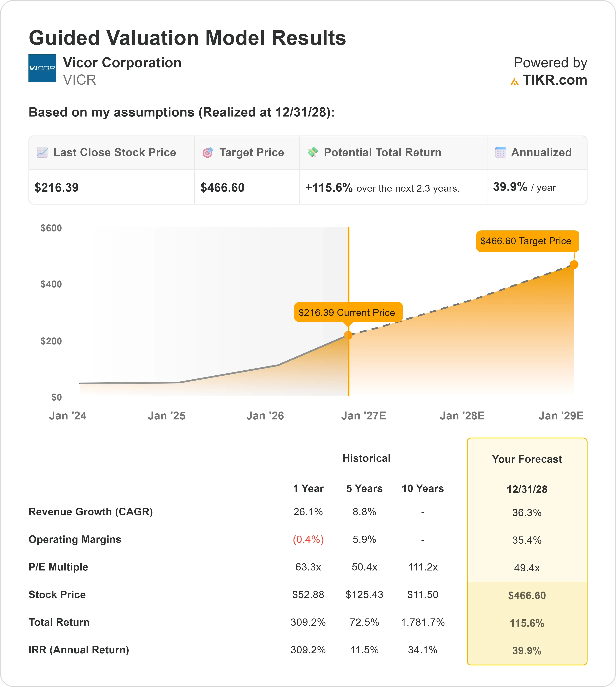Screen dimensions: 616x687
Task: Click the forecast Revenue Growth value 36.3%
Action: (527, 513)
